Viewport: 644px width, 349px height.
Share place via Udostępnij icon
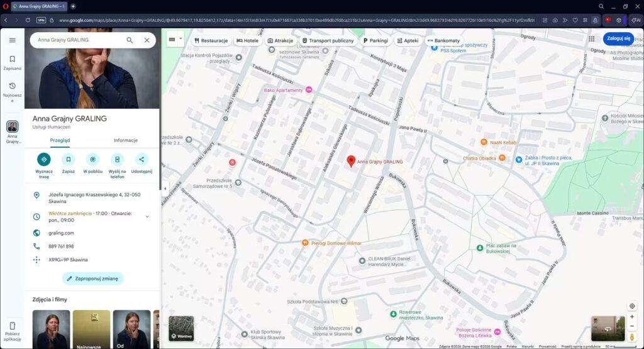142,159
